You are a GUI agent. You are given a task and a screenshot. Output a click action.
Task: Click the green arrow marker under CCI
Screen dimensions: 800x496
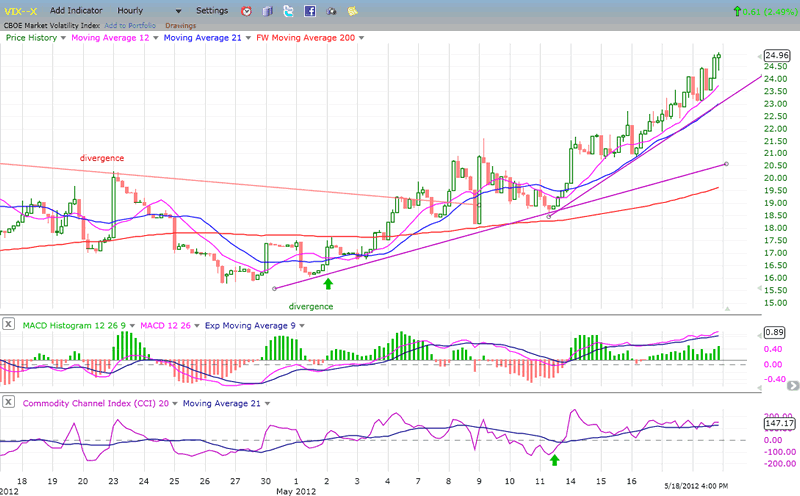(554, 459)
